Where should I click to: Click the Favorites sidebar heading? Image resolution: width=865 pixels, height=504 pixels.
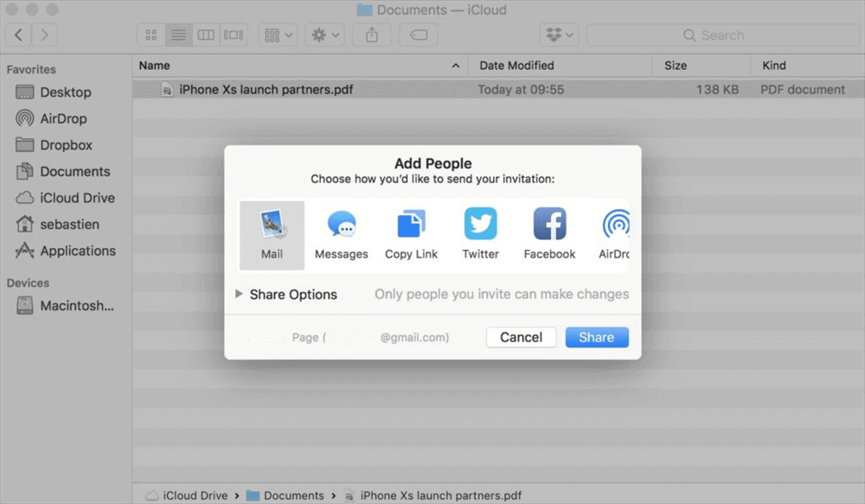point(31,69)
